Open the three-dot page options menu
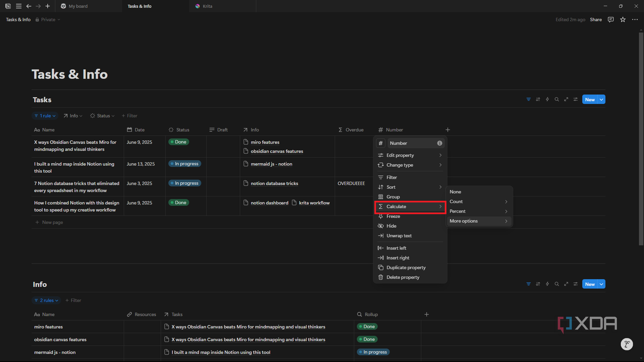This screenshot has width=644, height=362. (x=635, y=20)
